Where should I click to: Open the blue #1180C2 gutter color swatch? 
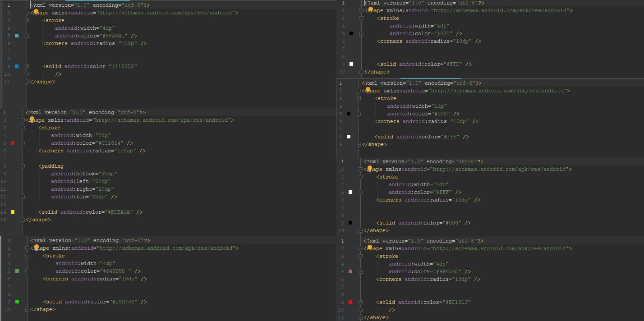[x=17, y=66]
